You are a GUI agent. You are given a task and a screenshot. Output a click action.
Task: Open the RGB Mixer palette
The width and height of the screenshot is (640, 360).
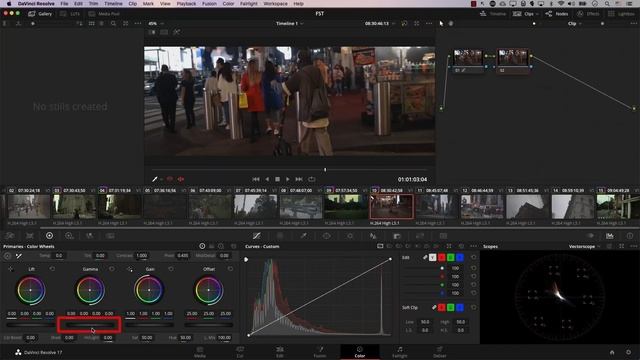(x=89, y=236)
